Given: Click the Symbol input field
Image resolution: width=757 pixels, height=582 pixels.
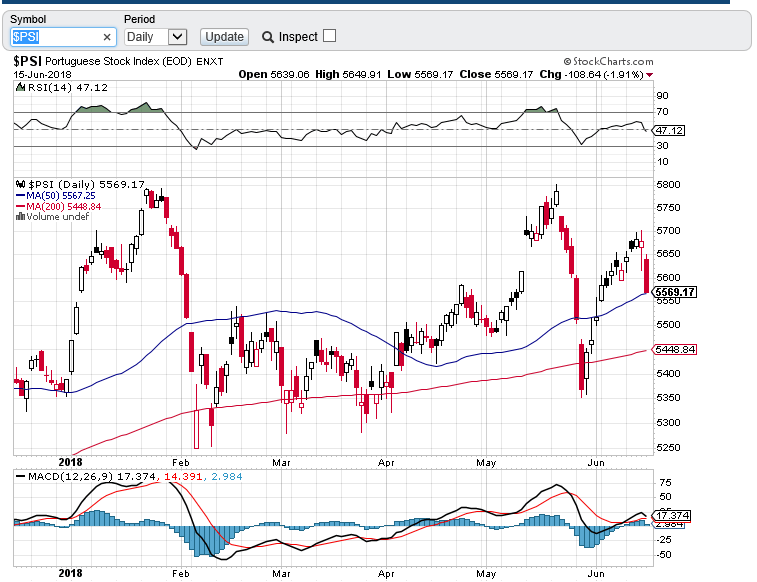Looking at the screenshot, I should click(63, 37).
